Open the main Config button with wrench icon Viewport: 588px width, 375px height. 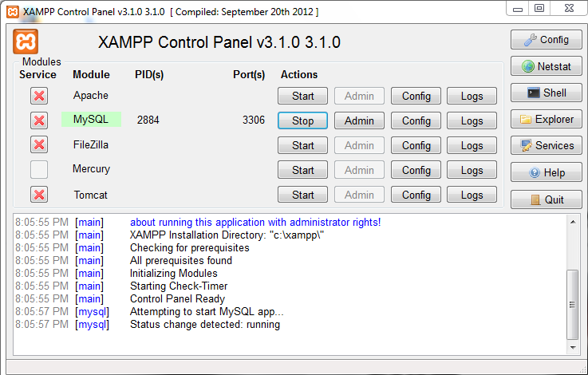pyautogui.click(x=546, y=40)
